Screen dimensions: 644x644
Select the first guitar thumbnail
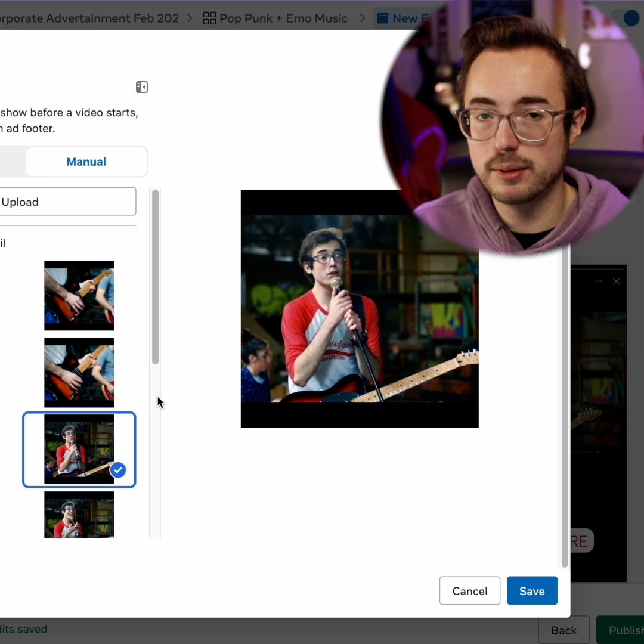click(x=79, y=296)
